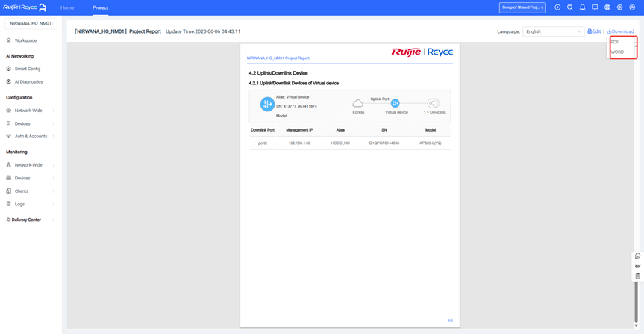This screenshot has width=644, height=334.
Task: Open the settings gear in the header
Action: [x=619, y=7]
